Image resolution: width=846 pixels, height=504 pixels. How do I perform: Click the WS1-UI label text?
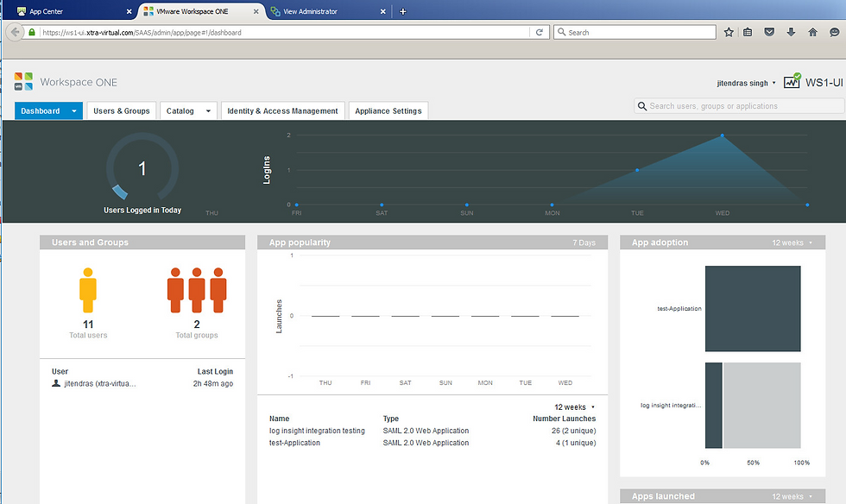(824, 83)
